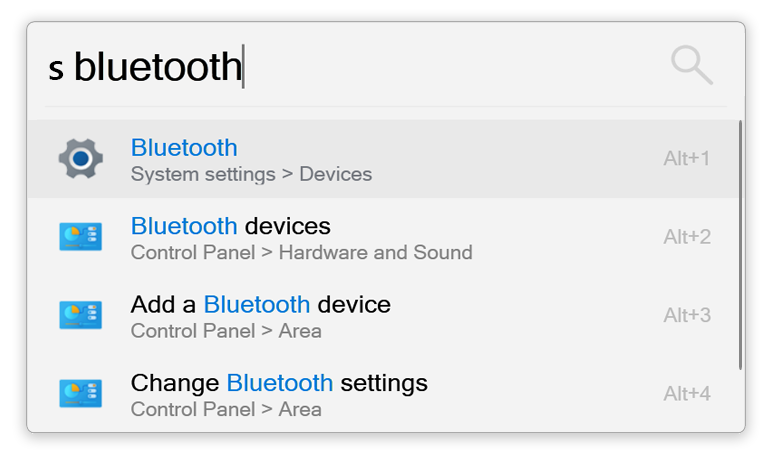This screenshot has height=463, width=769.
Task: Click Control Panel > Area under Add a Bluetooth device
Action: (226, 330)
